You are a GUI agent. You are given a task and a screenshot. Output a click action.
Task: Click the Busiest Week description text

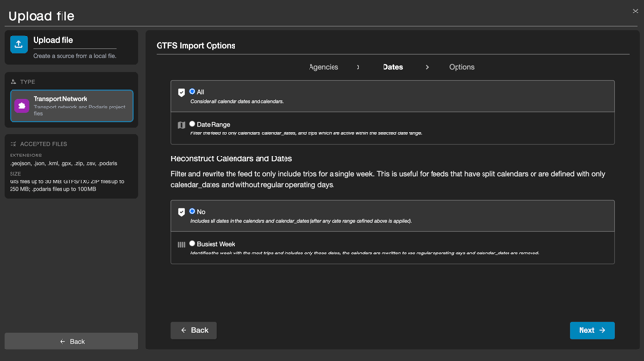point(364,253)
